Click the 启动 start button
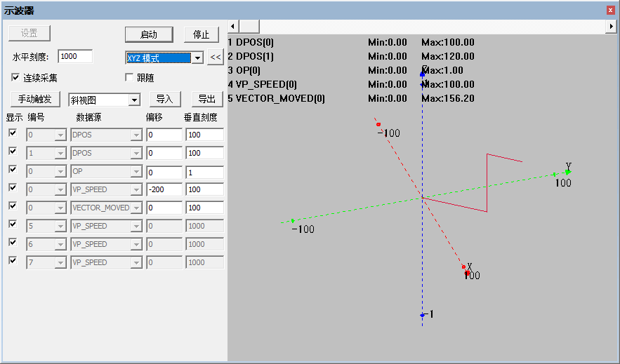 click(149, 35)
